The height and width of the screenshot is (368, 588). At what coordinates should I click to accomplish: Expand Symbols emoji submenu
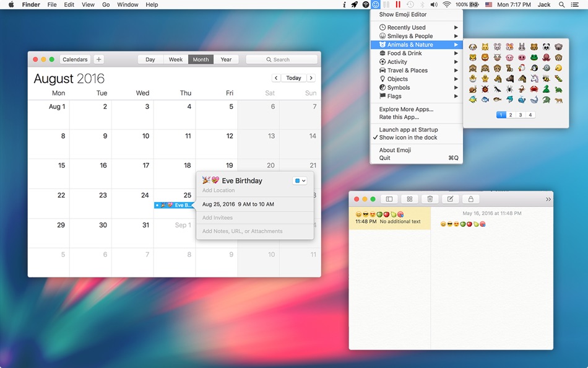point(417,87)
